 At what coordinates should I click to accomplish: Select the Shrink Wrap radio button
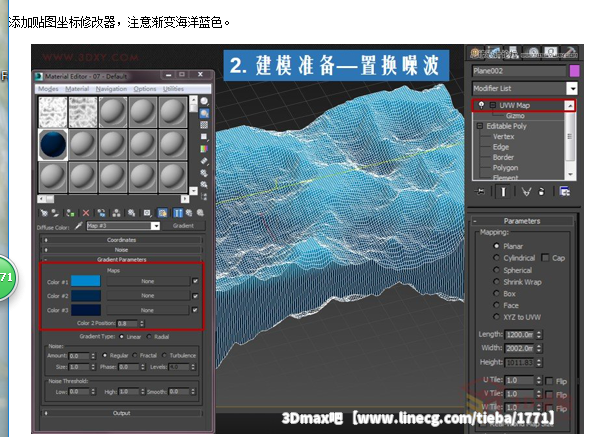tap(496, 281)
